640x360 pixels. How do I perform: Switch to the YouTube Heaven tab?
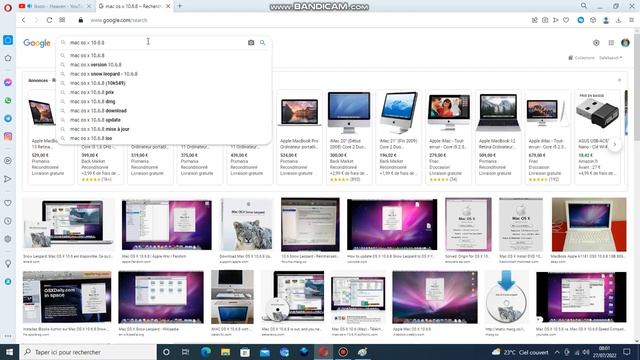pyautogui.click(x=55, y=6)
